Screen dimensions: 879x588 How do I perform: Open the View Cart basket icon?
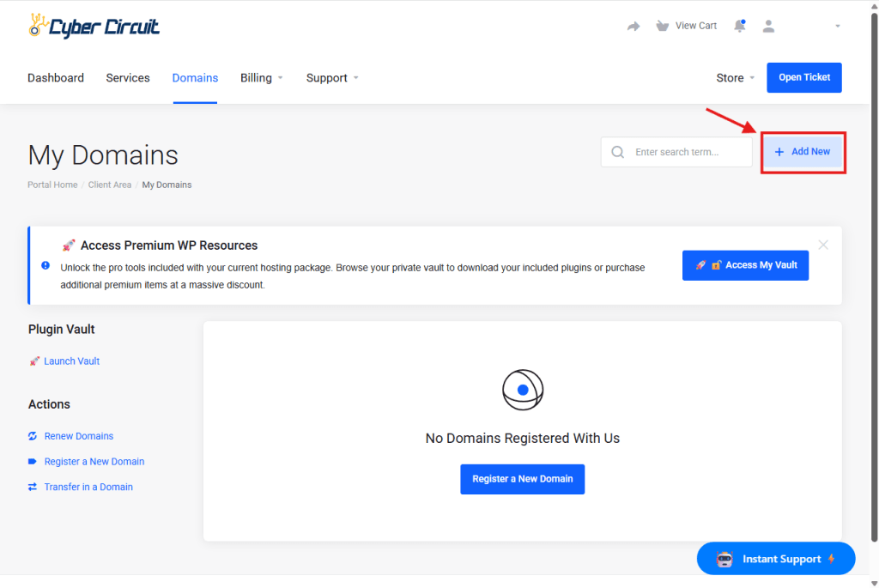pos(662,26)
